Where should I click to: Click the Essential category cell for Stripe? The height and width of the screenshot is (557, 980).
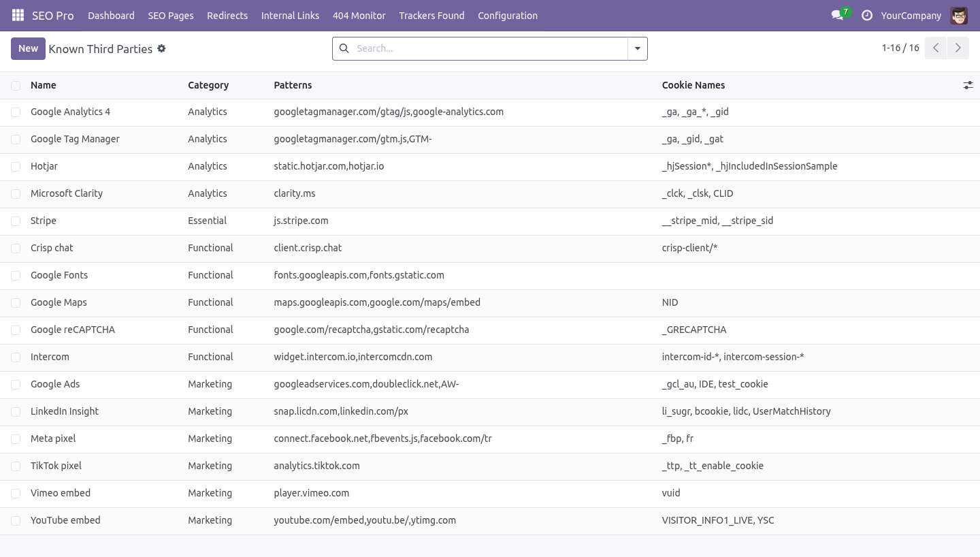[208, 221]
